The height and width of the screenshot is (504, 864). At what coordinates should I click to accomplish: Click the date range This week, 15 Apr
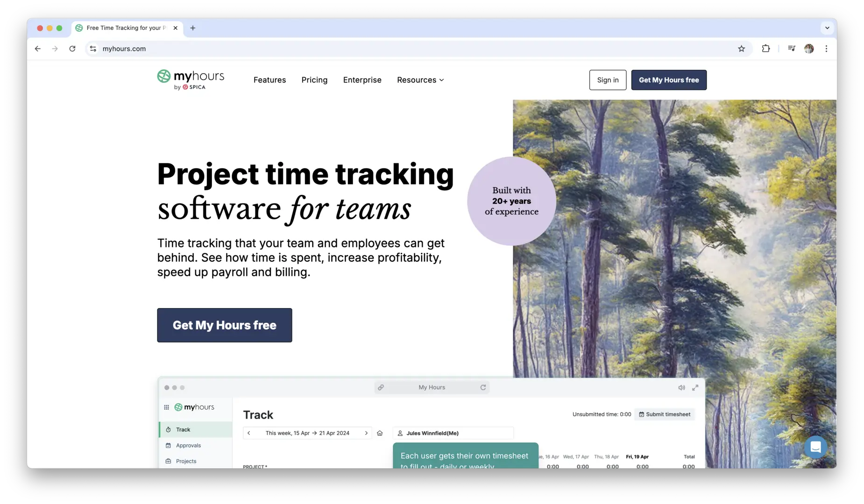(307, 433)
